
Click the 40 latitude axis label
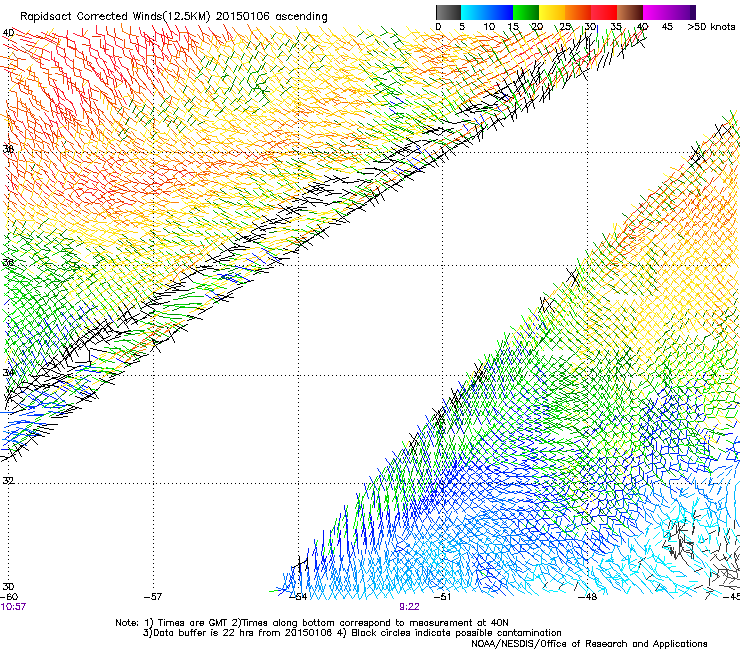click(8, 33)
